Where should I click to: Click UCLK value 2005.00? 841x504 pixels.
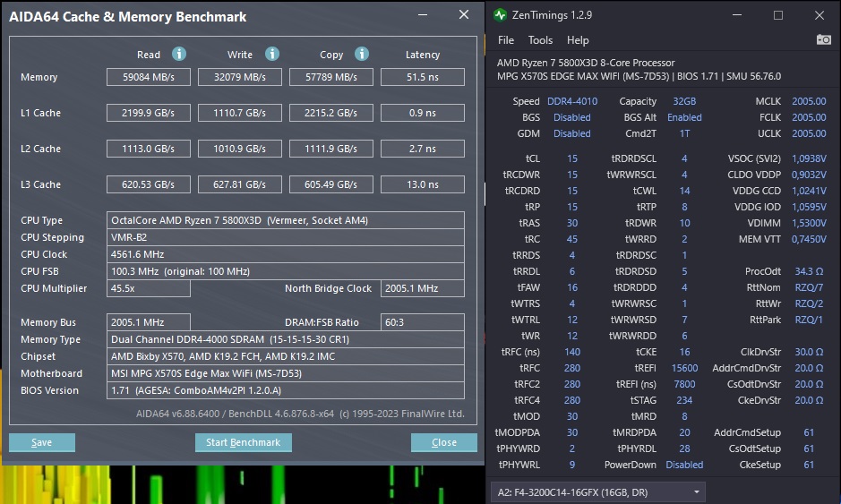(809, 133)
